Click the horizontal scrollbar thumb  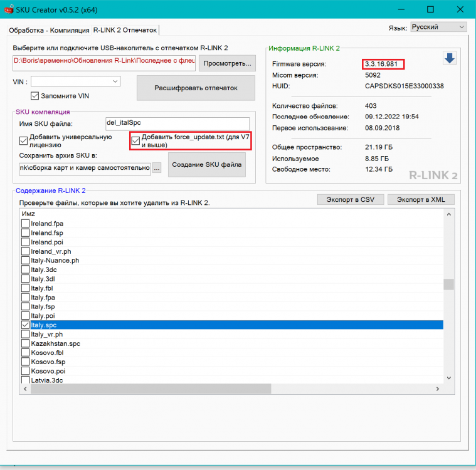pyautogui.click(x=151, y=389)
